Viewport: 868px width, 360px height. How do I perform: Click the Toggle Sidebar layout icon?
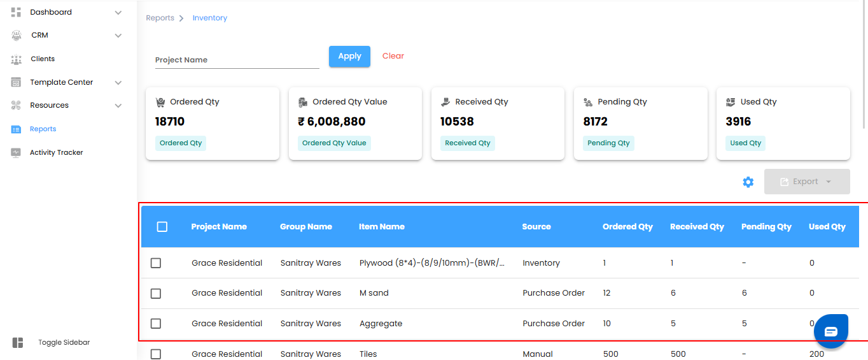(18, 343)
